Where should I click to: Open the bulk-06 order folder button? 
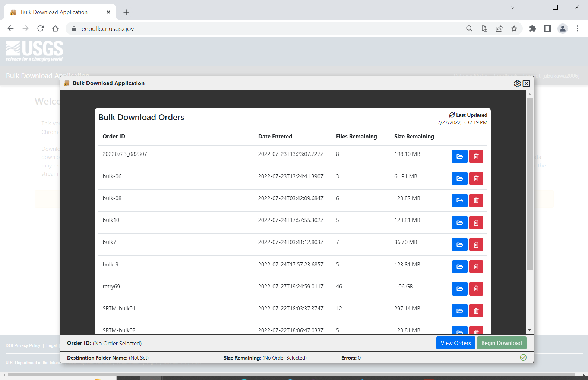point(459,178)
